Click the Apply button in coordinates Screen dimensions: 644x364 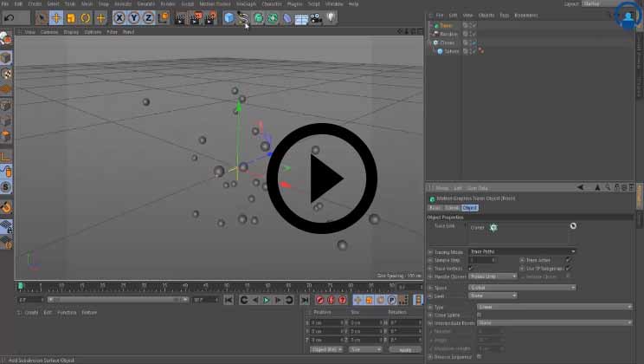405,349
